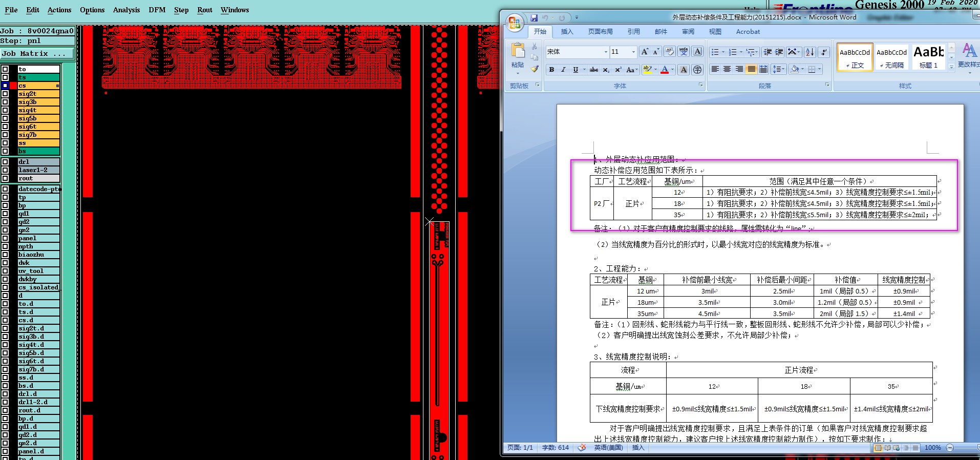Justify paragraph text in Word ribbon
Viewport: 980px width, 460px height.
point(751,69)
